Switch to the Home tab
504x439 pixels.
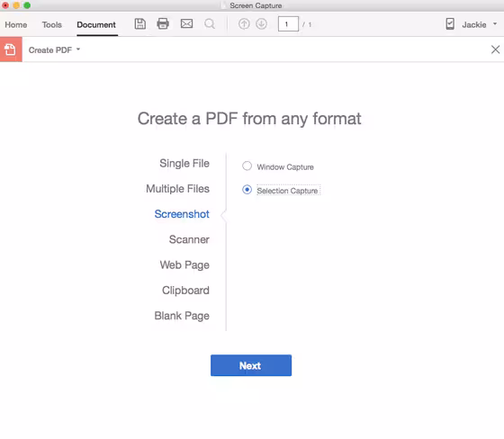(16, 25)
